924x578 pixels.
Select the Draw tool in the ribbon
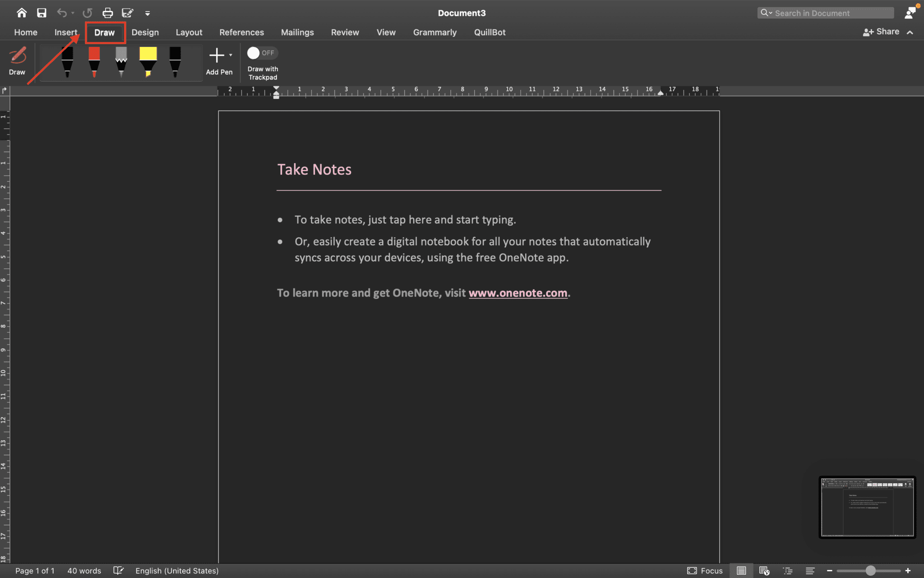pyautogui.click(x=17, y=61)
